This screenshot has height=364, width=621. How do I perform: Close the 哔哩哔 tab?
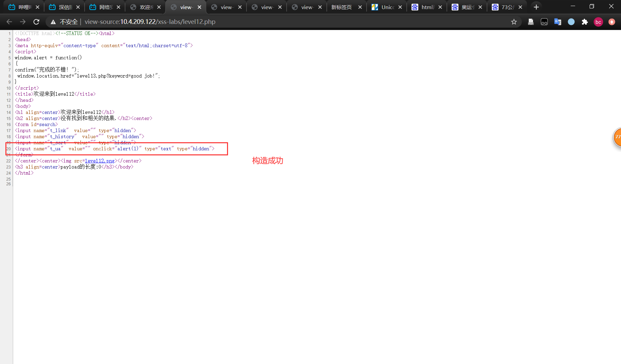pyautogui.click(x=37, y=7)
